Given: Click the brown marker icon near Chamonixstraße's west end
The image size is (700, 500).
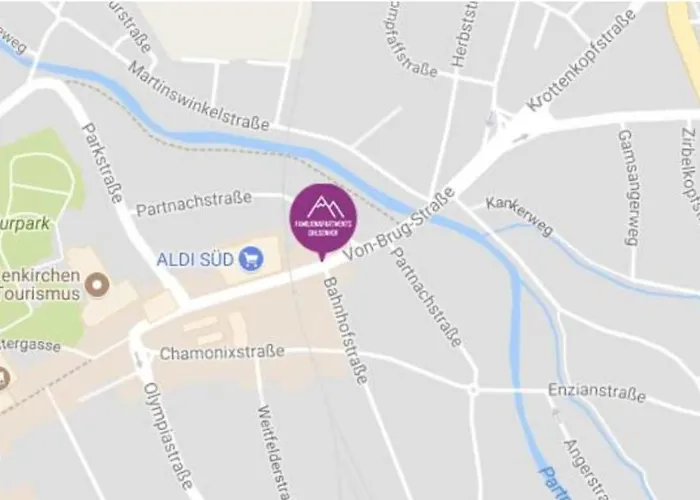Looking at the screenshot, I should tap(4, 378).
